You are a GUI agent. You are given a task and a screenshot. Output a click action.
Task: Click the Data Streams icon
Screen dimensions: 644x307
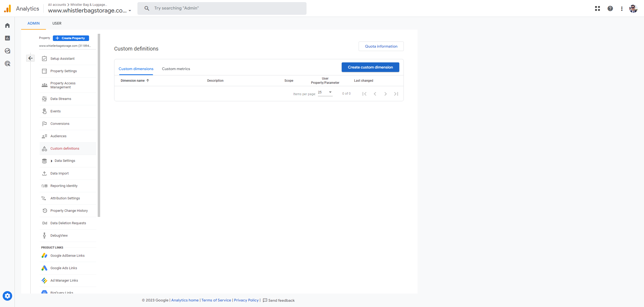(44, 99)
